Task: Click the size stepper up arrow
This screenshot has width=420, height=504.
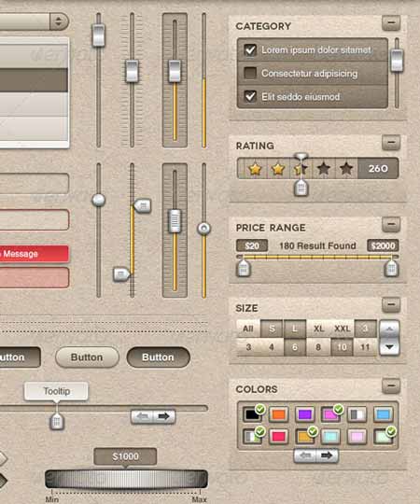Action: click(389, 329)
